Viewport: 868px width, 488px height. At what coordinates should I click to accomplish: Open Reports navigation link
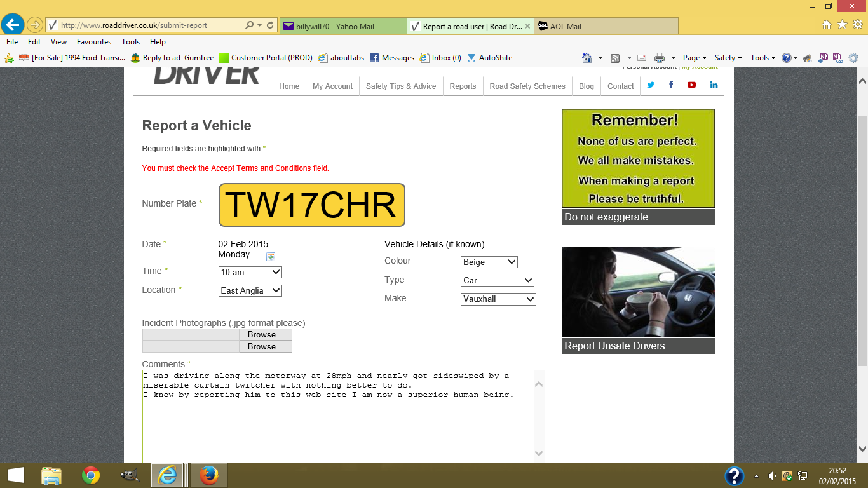tap(463, 86)
